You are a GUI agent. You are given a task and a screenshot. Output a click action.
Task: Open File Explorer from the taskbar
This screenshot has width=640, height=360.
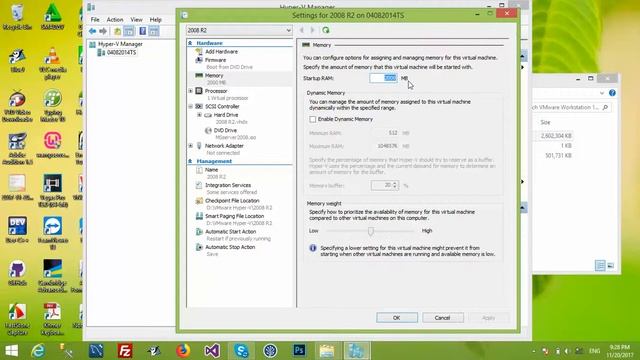[327, 351]
